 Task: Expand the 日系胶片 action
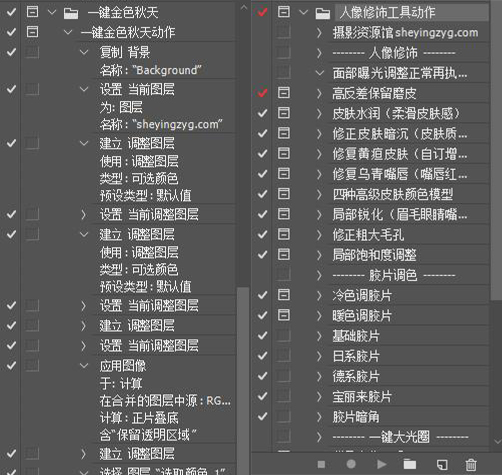tap(319, 356)
